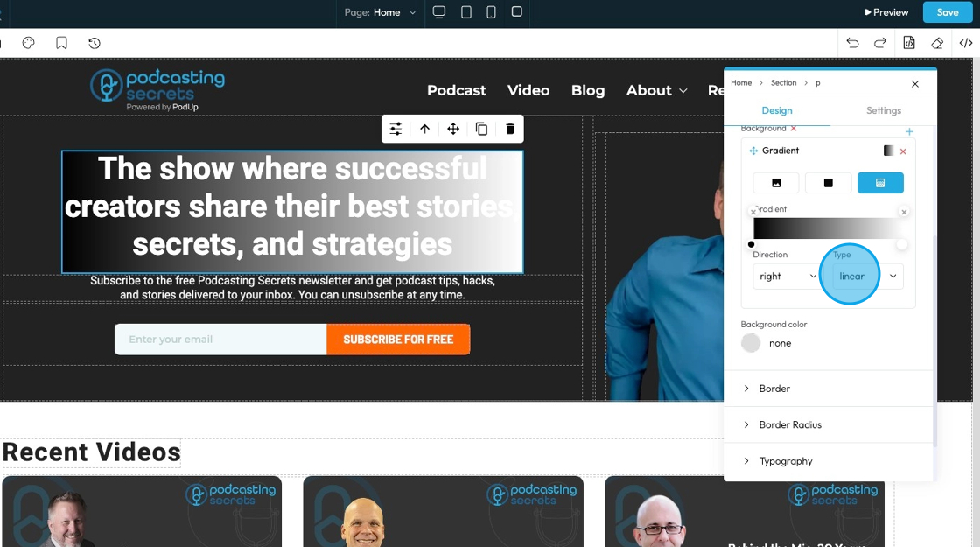Click the Enter your email field
980x547 pixels.
(x=220, y=340)
